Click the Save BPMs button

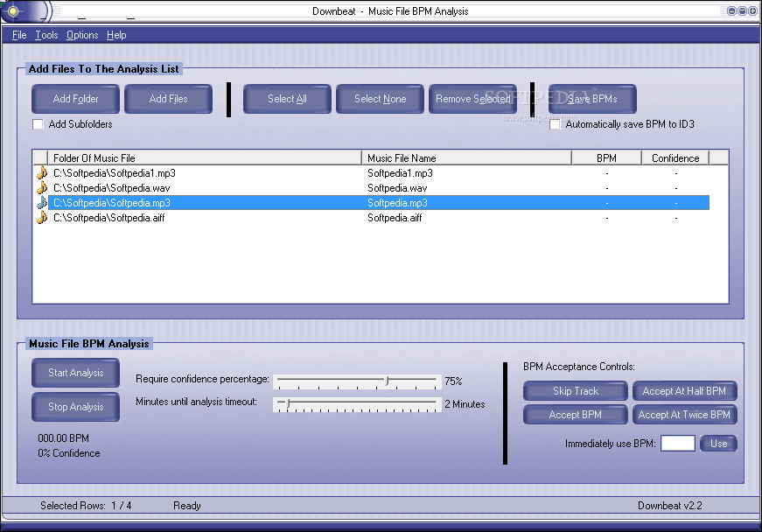click(592, 99)
